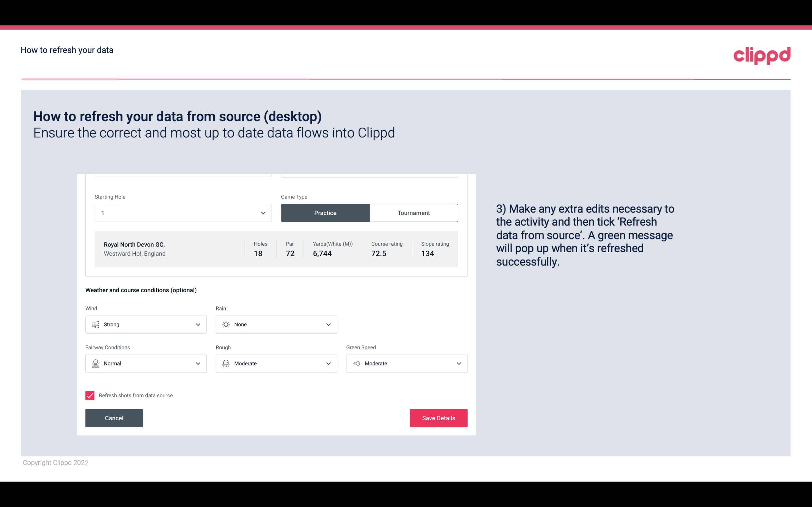The width and height of the screenshot is (812, 507).
Task: Click the Practice game type icon button
Action: click(x=326, y=213)
